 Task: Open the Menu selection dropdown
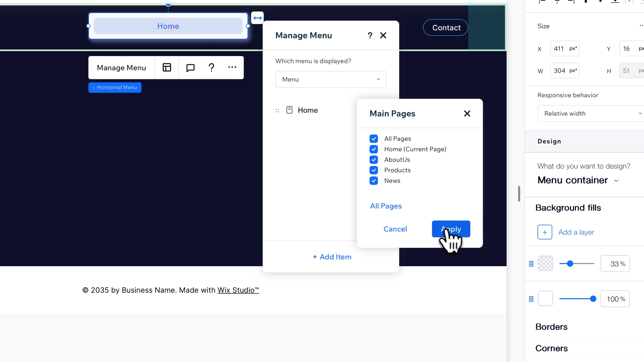331,79
